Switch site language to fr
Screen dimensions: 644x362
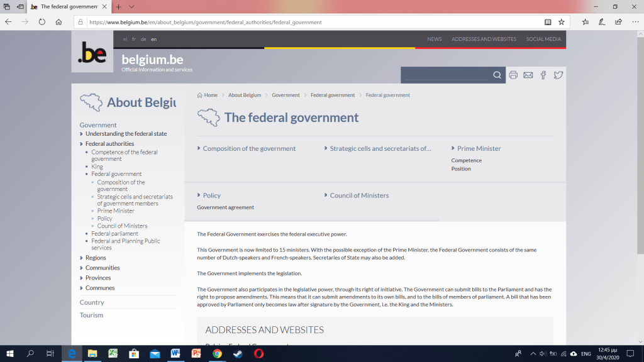[134, 39]
